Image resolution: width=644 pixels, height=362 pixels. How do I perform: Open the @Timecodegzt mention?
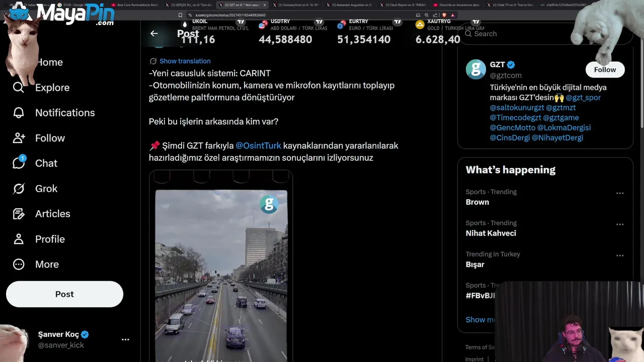pyautogui.click(x=516, y=118)
